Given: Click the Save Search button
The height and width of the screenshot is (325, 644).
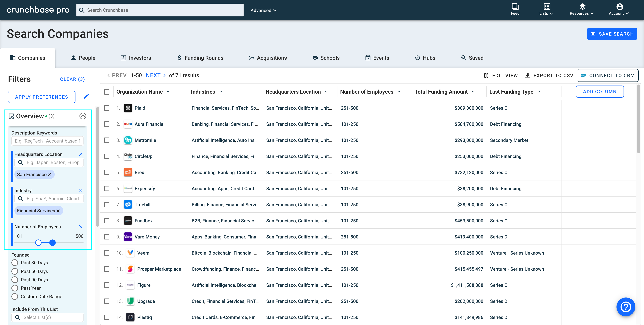Looking at the screenshot, I should (612, 34).
